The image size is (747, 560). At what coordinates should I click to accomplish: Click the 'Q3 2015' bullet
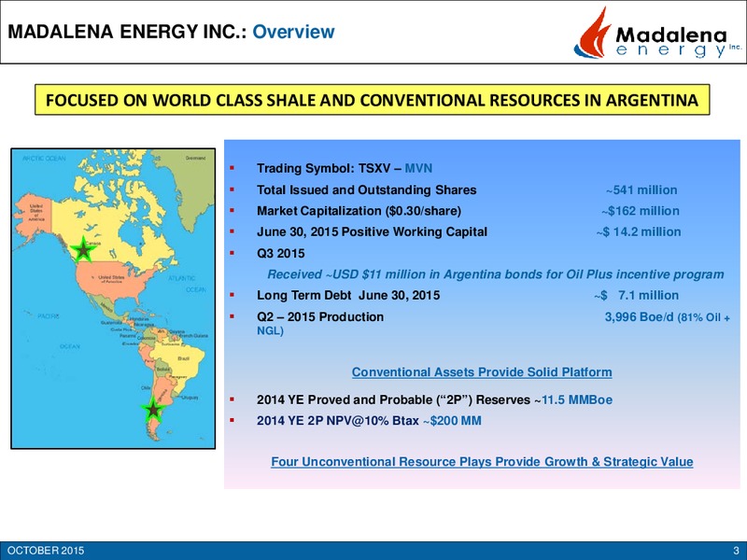tap(281, 253)
